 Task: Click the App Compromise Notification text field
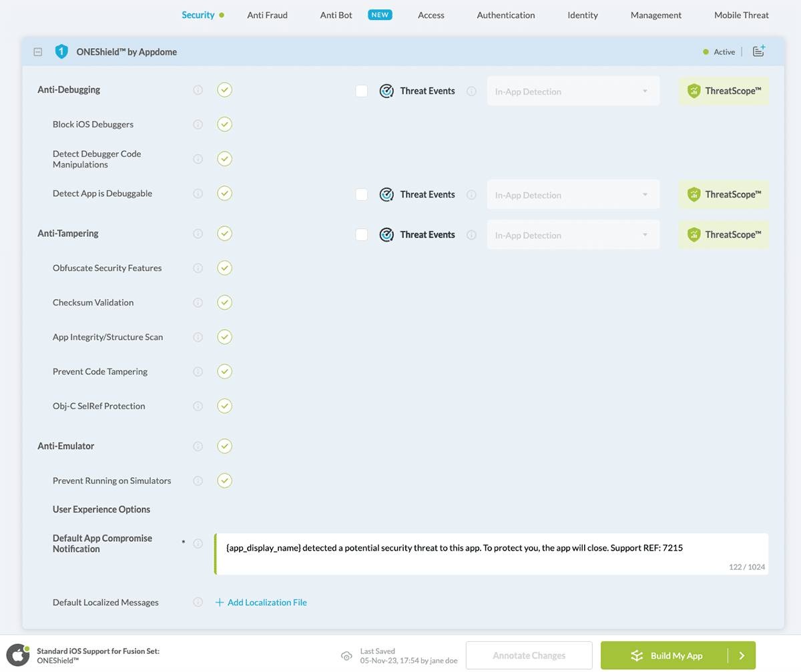pyautogui.click(x=491, y=554)
